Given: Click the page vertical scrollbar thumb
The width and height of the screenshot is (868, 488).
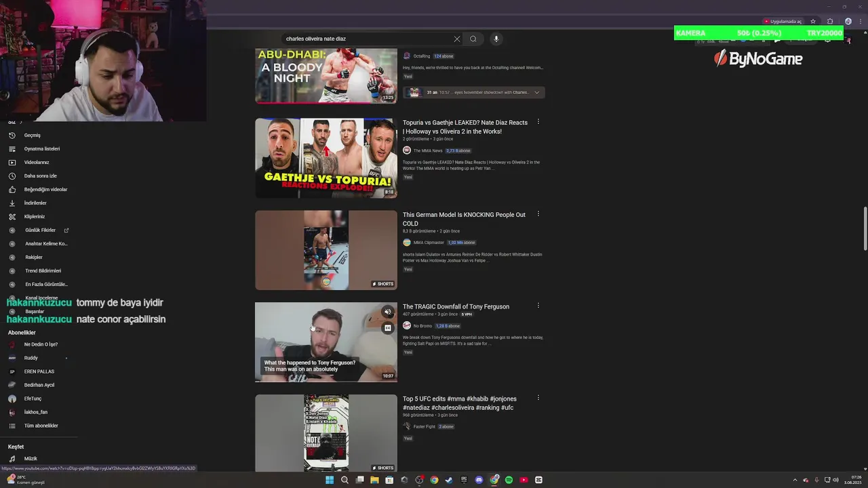Looking at the screenshot, I should point(865,228).
